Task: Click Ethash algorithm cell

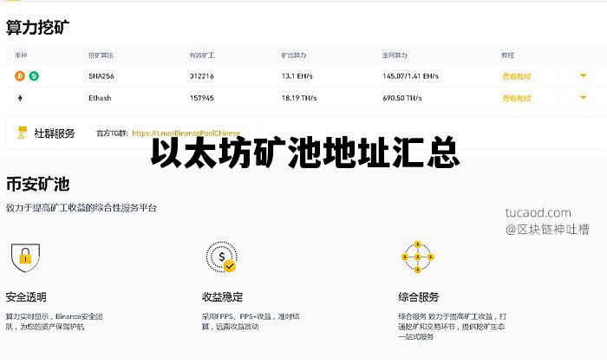Action: pos(100,98)
